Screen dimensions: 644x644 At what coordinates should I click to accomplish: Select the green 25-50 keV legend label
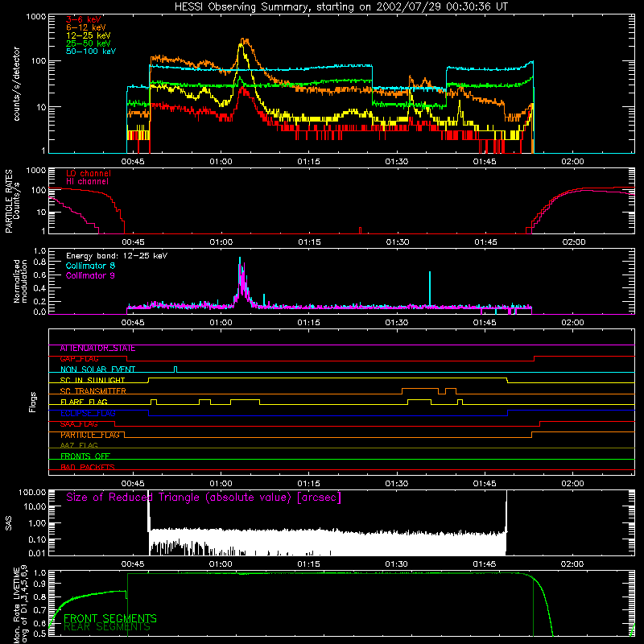pos(89,43)
